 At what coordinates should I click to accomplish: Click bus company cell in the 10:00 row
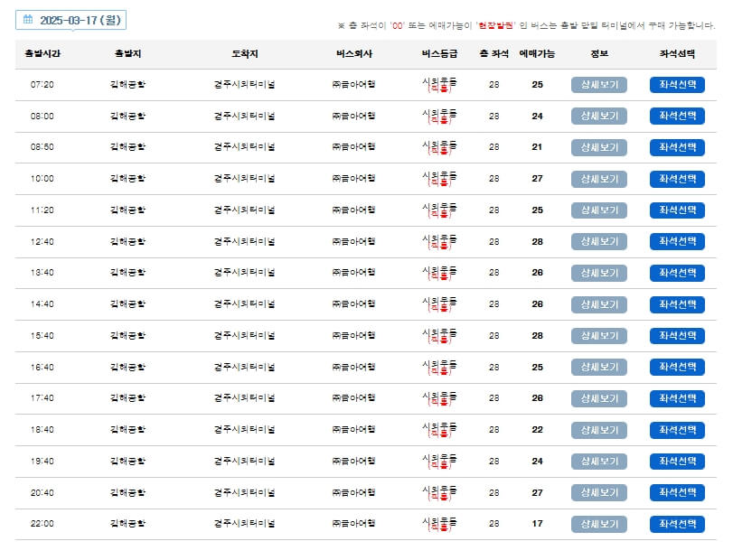[x=354, y=179]
